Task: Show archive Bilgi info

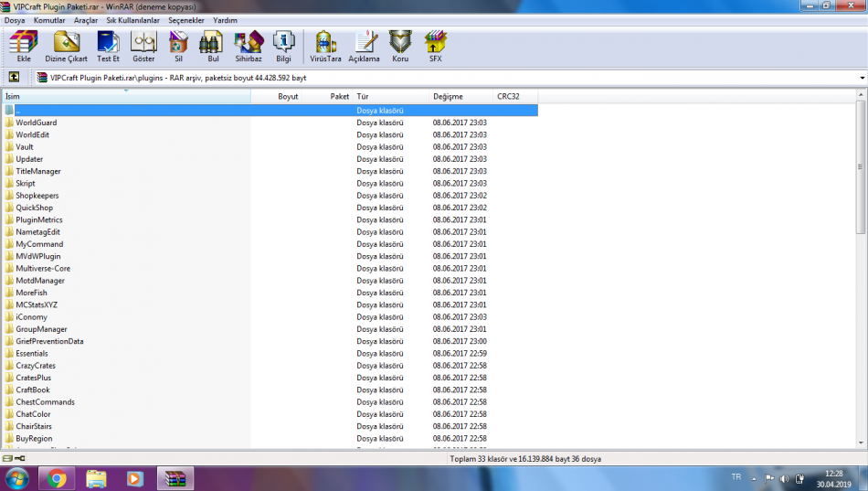Action: pos(283,47)
